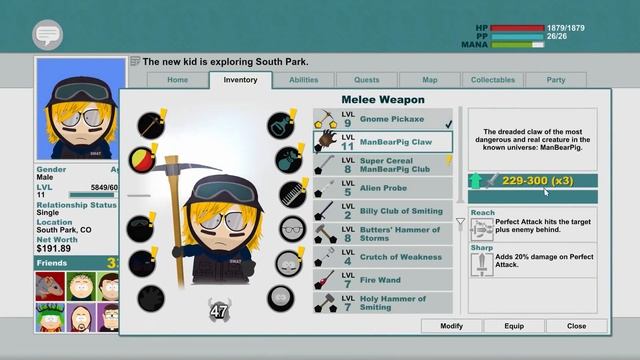Select the goggles helmet equipment slot

140,228
